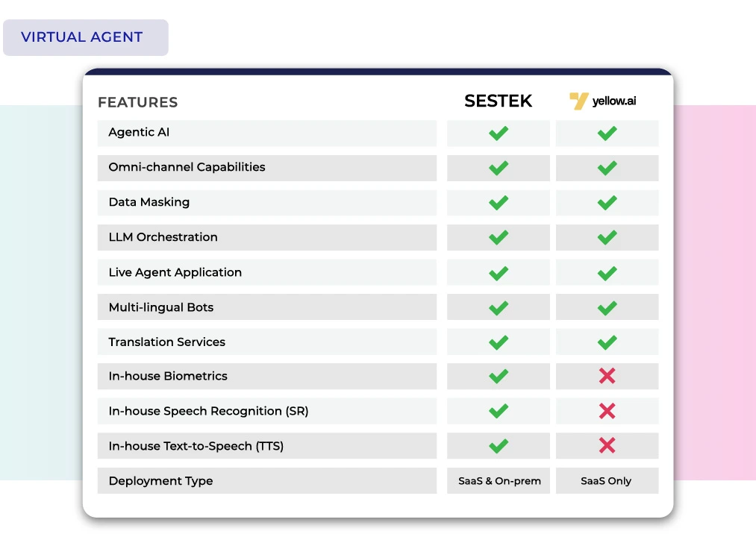Select the Multi-lingual Bots row label
The image size is (756, 537).
161,307
